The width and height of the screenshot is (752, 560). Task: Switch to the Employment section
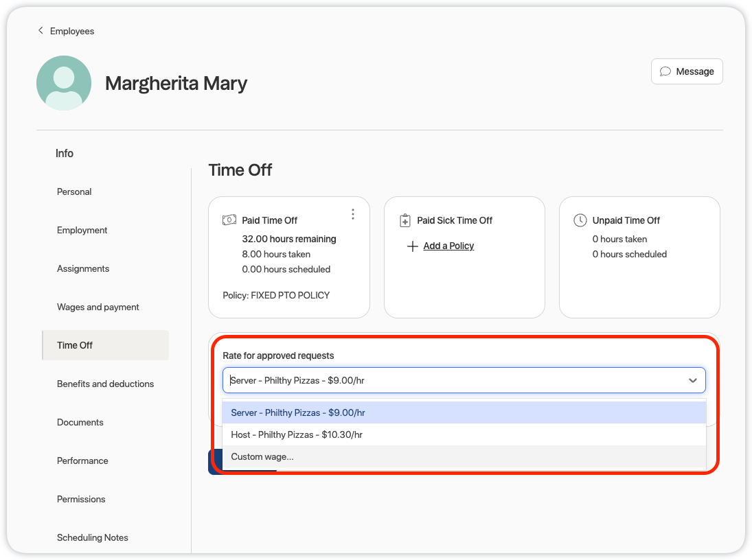click(x=82, y=230)
